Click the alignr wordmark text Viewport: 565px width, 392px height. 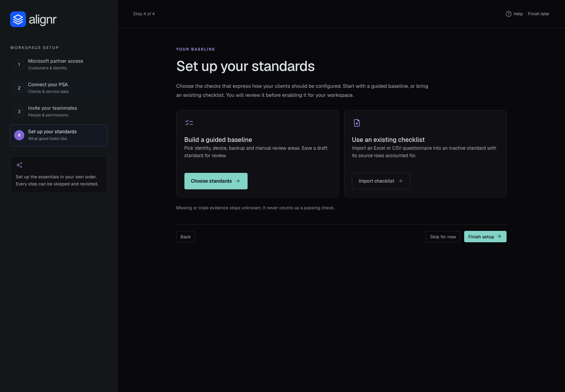43,20
